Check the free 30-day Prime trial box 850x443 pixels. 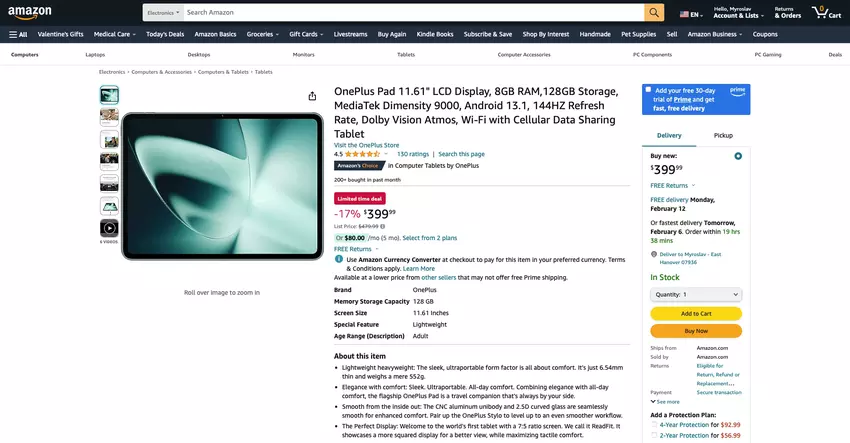coord(648,89)
